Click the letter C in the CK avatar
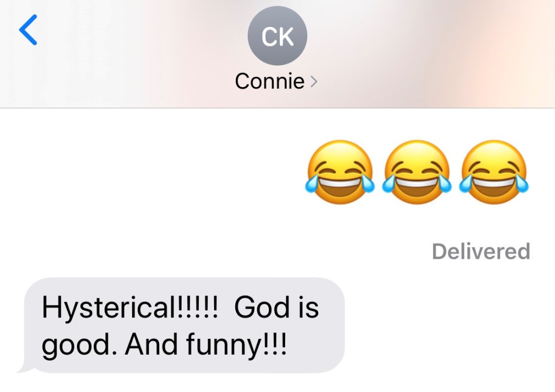Viewport: 555px width, 392px height. click(269, 37)
